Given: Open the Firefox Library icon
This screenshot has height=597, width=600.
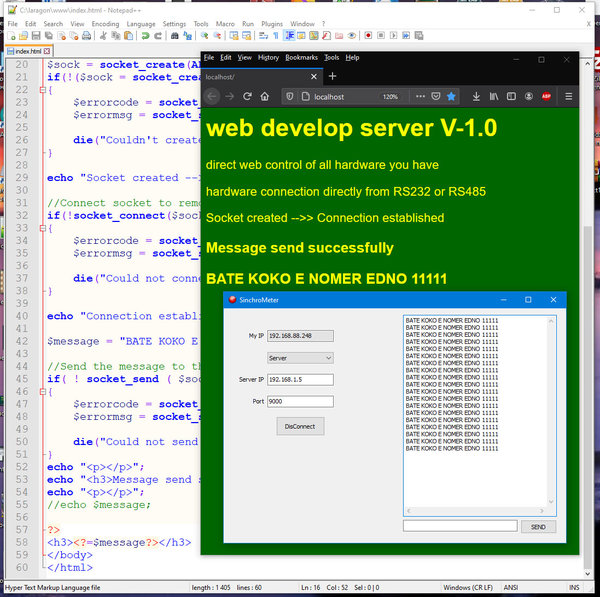Looking at the screenshot, I should (x=494, y=96).
